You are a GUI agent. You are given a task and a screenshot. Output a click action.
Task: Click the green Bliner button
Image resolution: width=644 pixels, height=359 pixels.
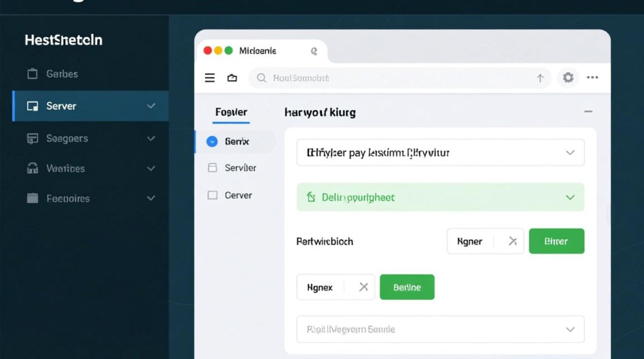556,241
